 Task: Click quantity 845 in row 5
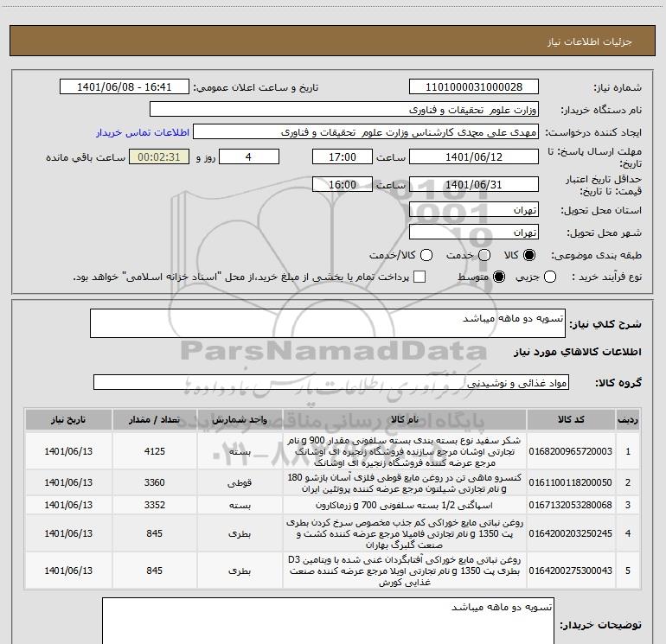(x=155, y=571)
